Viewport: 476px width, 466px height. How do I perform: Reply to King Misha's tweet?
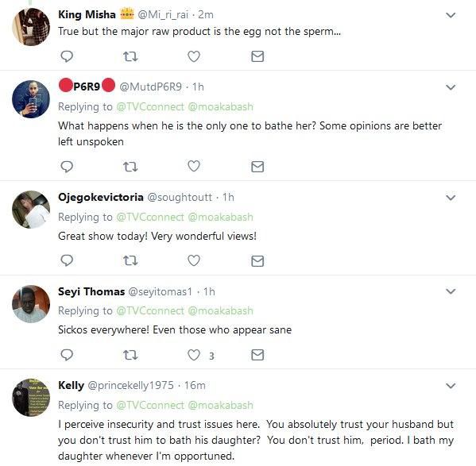point(67,56)
